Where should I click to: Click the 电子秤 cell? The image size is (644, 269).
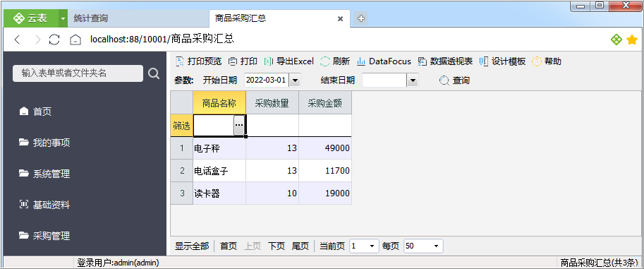[219, 148]
